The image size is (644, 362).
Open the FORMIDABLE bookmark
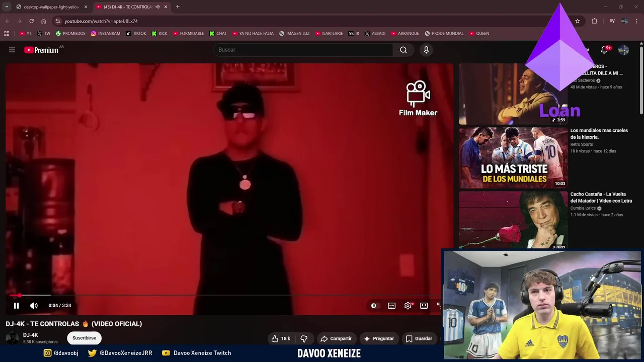[x=188, y=34]
